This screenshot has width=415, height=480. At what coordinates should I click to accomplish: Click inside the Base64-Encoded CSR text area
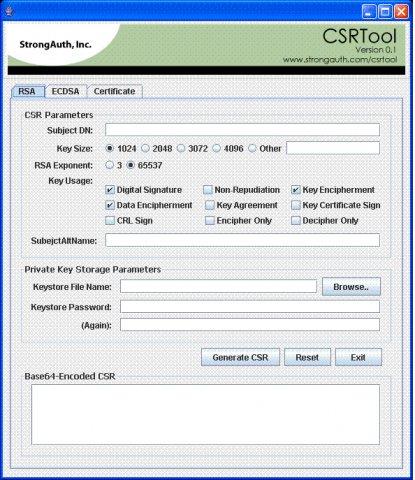pos(205,415)
